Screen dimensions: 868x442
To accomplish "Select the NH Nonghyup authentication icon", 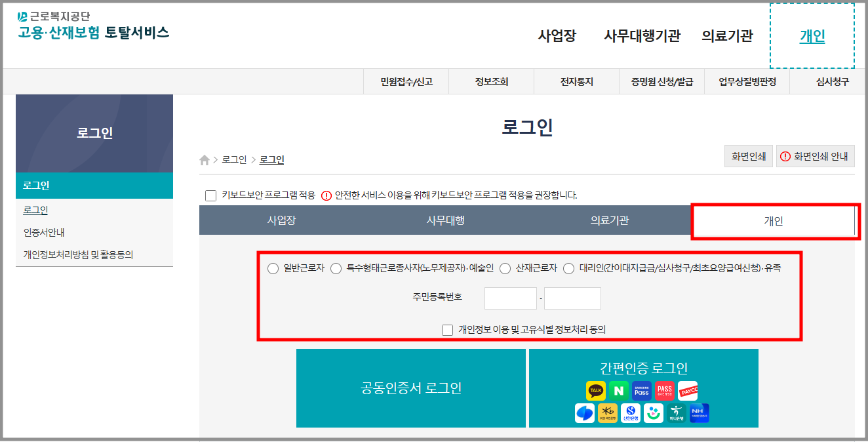I will coord(700,413).
